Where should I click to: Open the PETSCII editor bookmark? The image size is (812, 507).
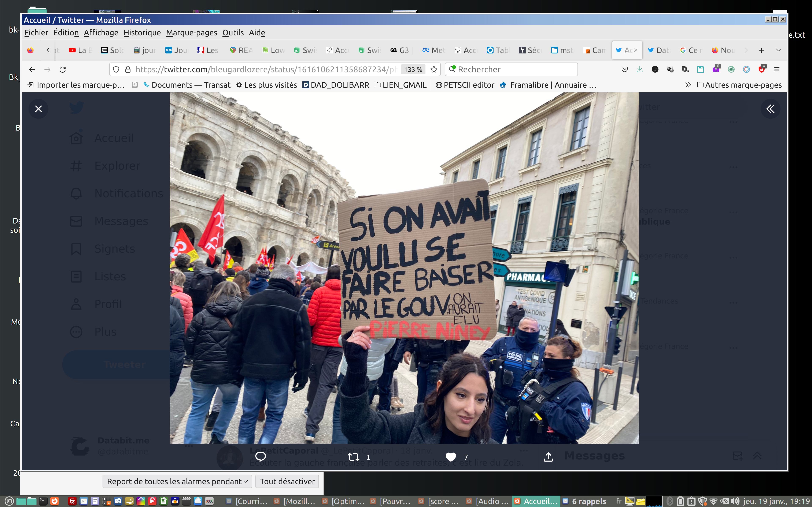coord(465,85)
